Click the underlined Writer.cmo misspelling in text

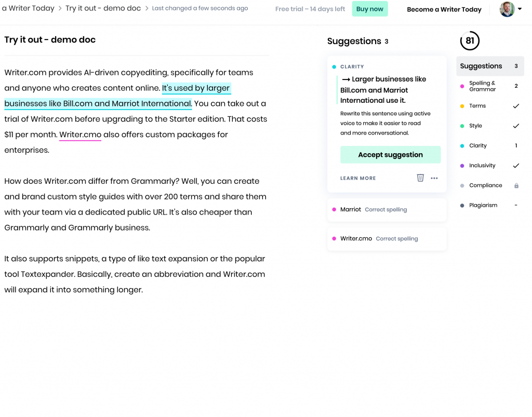[80, 135]
